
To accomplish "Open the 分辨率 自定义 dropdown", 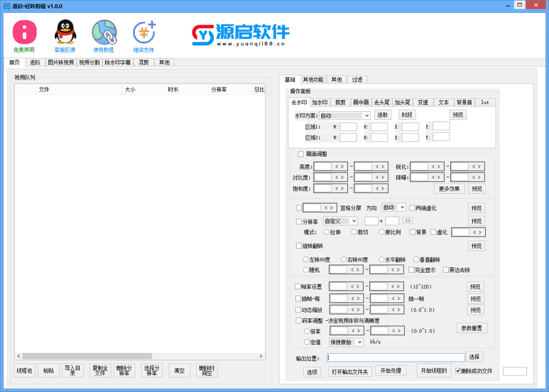I will tap(354, 221).
